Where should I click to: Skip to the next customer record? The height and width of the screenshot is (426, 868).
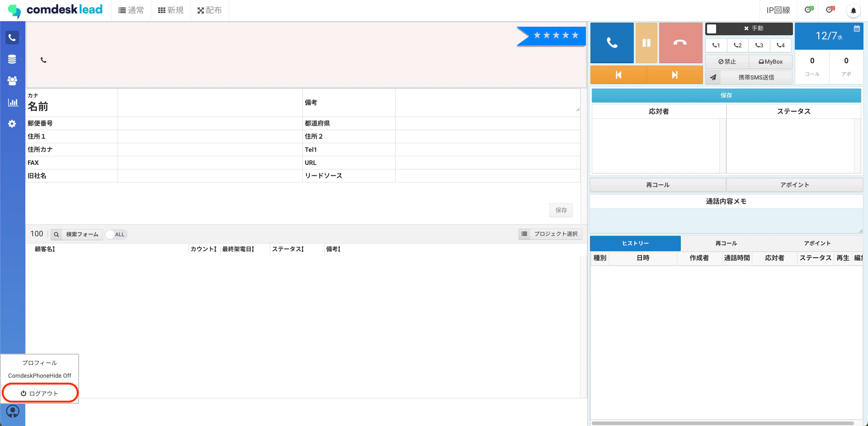[675, 75]
